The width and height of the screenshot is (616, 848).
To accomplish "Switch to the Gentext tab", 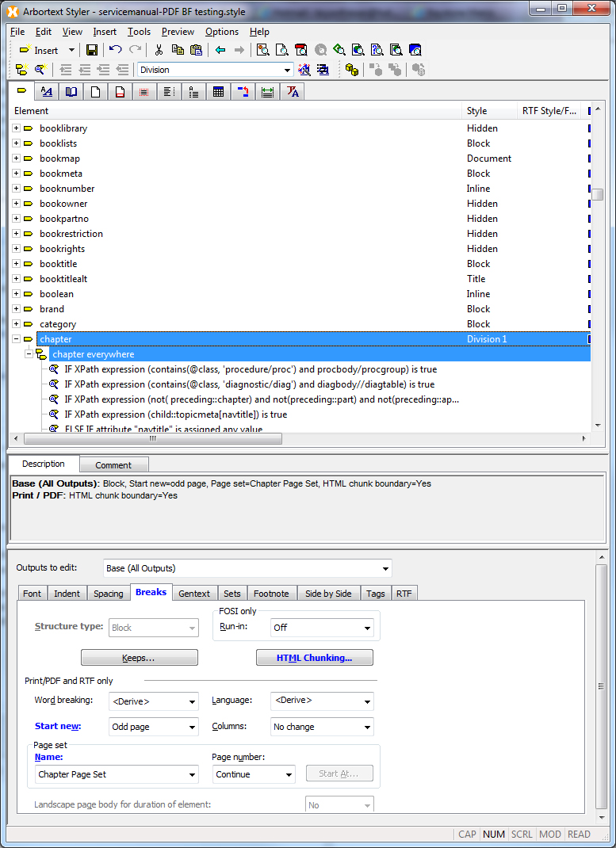I will pyautogui.click(x=194, y=594).
